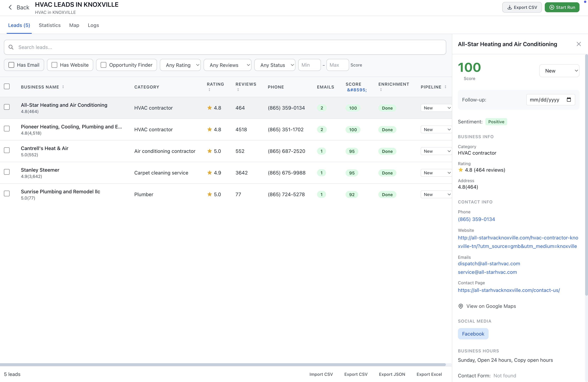588x382 pixels.
Task: Toggle the Opportunity Finder checkbox
Action: [103, 65]
